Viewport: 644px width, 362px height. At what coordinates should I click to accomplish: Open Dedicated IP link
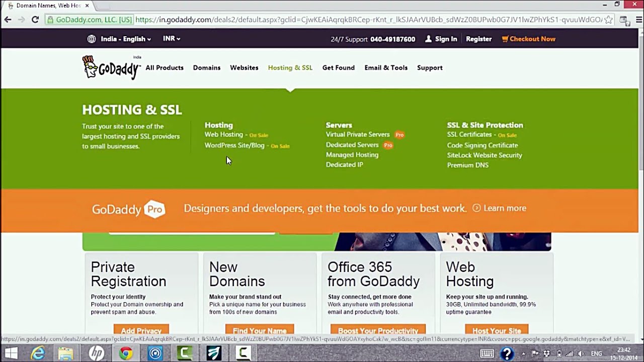(x=345, y=165)
